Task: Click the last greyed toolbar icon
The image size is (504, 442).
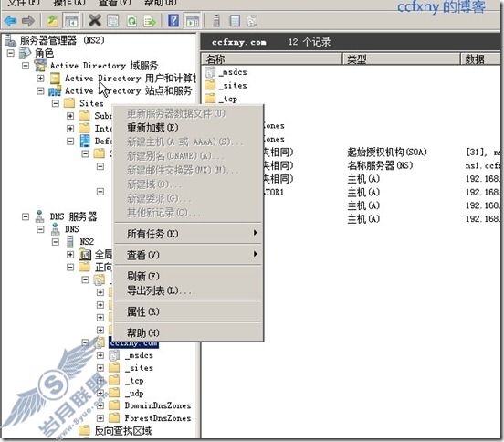Action: point(252,21)
